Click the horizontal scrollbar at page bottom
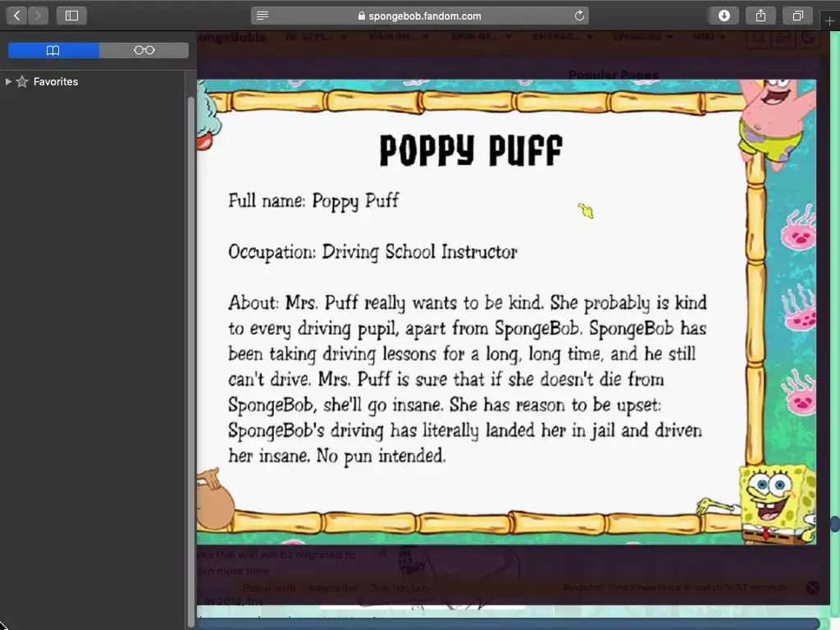Screen dimensions: 840x630 (x=508, y=623)
